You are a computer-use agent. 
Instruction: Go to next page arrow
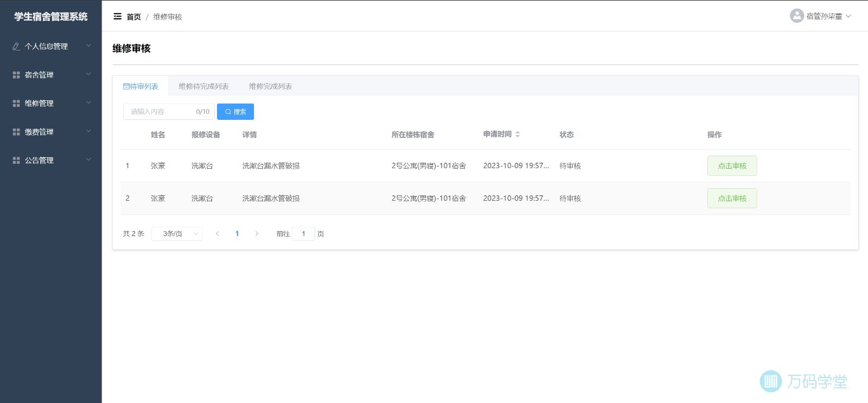tap(257, 234)
